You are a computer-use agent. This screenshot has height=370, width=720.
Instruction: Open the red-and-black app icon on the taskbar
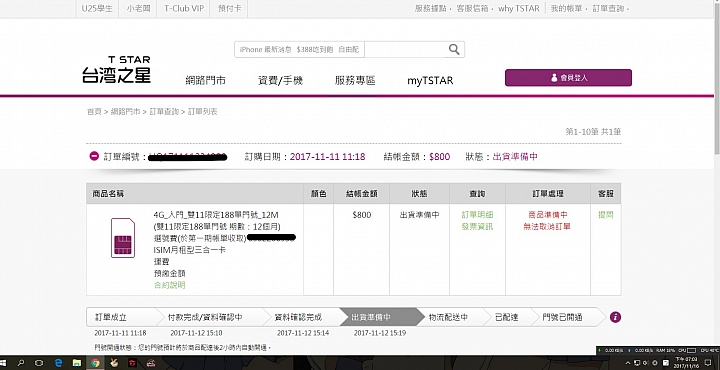coord(132,363)
